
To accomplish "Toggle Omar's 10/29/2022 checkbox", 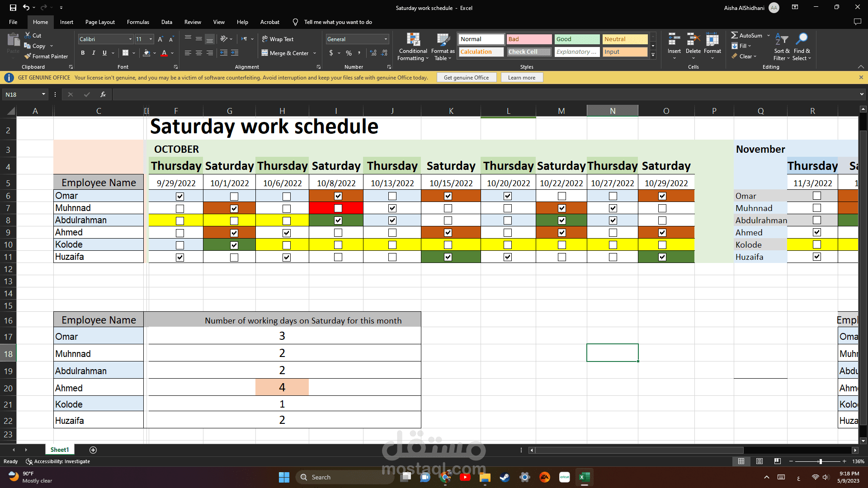I will 662,196.
